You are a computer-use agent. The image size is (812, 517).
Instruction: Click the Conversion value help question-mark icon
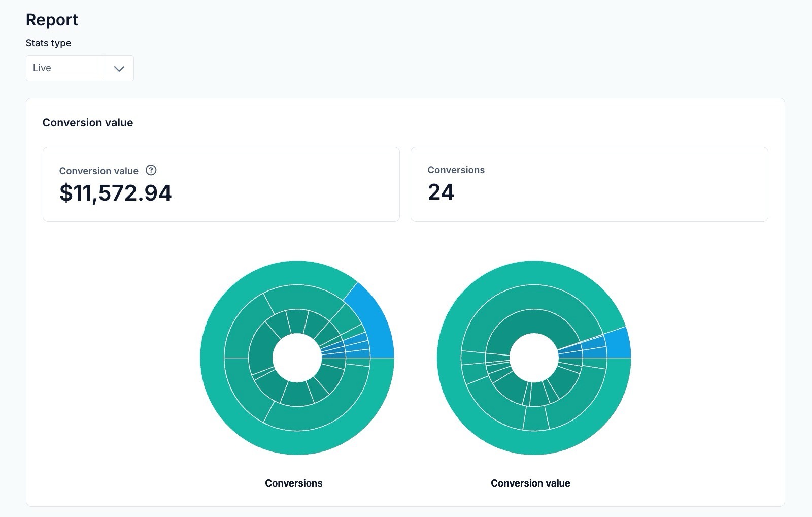tap(151, 170)
